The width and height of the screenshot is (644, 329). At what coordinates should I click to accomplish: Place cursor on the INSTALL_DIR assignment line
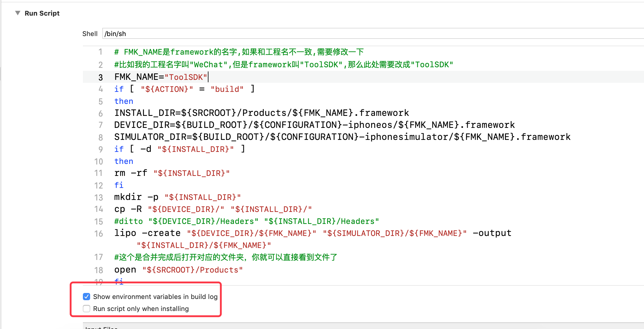point(261,113)
